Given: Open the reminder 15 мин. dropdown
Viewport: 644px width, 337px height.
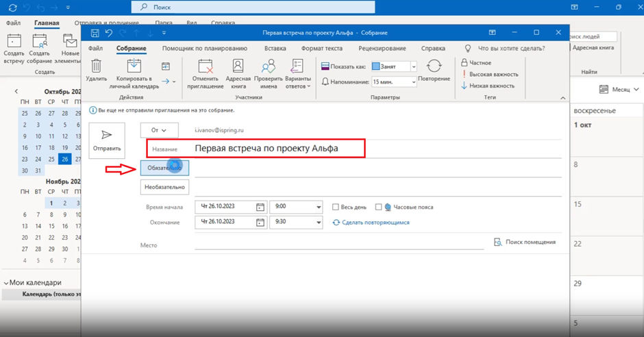Looking at the screenshot, I should pyautogui.click(x=413, y=82).
